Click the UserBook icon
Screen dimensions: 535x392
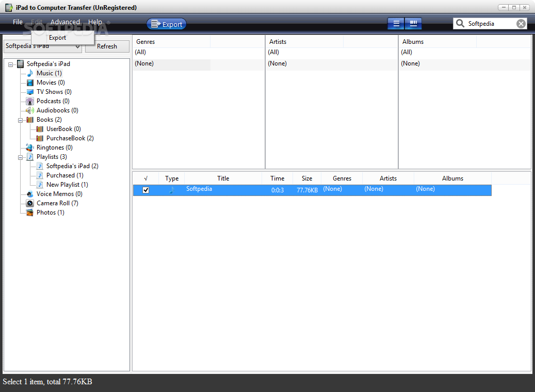pyautogui.click(x=40, y=129)
